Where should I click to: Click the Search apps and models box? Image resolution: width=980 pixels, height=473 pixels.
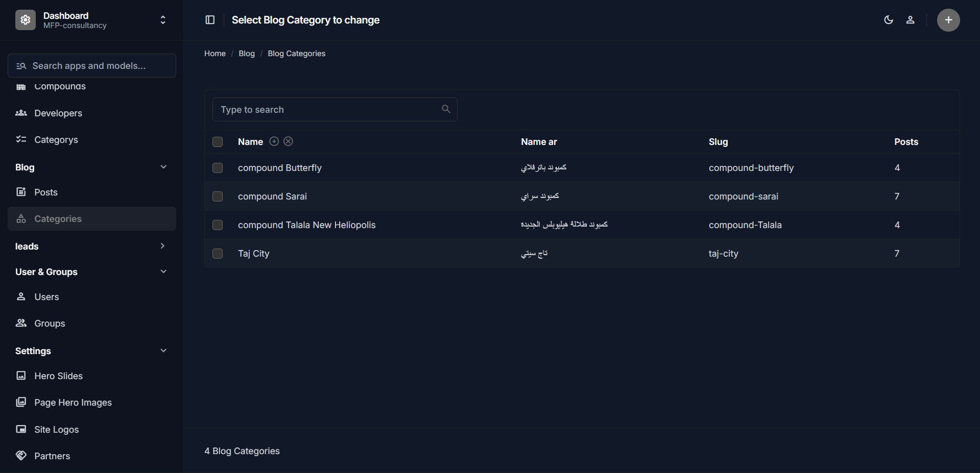pos(92,66)
